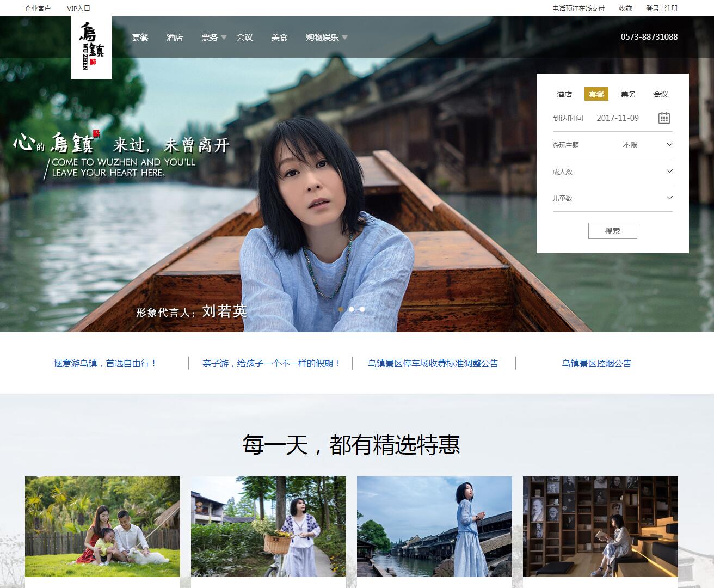The width and height of the screenshot is (714, 588).
Task: Open the calendar date picker icon
Action: [664, 118]
